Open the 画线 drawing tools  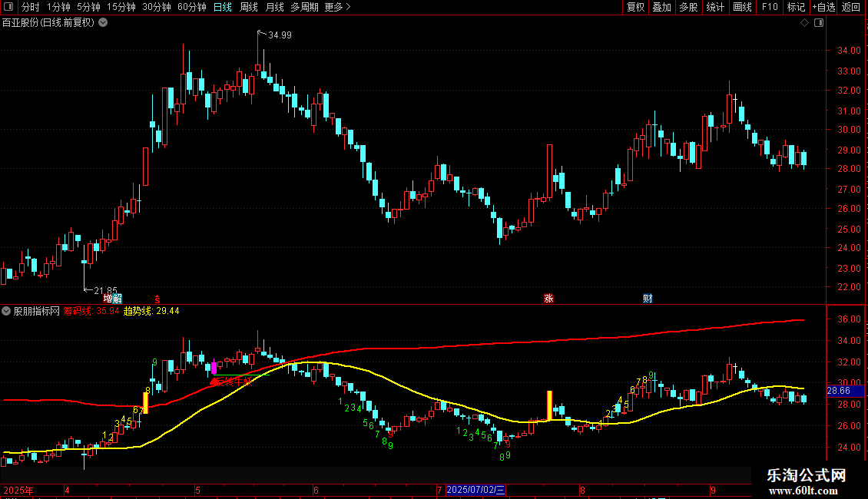tap(742, 7)
